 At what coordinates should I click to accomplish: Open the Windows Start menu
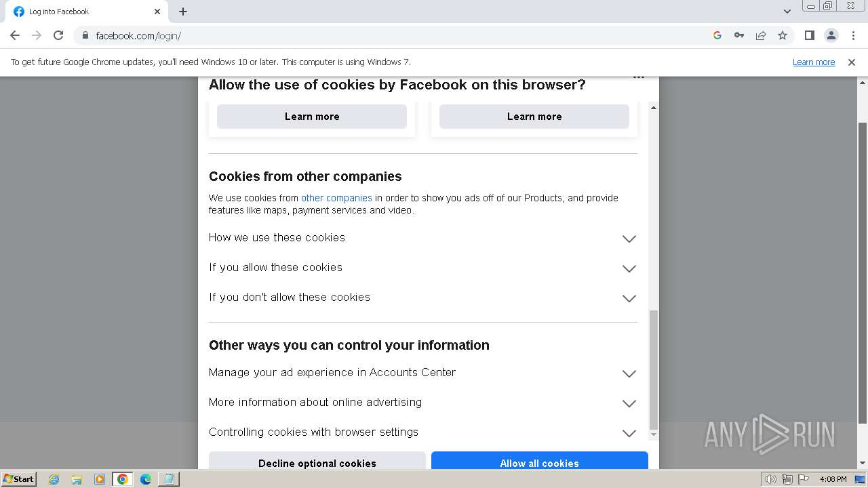[x=18, y=479]
